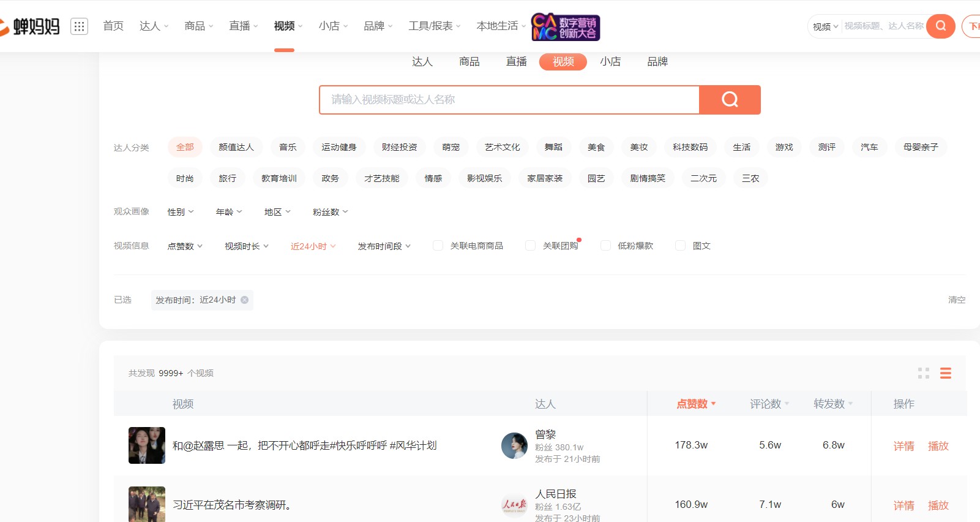Select 全部 category filter
This screenshot has height=522, width=980.
pyautogui.click(x=185, y=147)
